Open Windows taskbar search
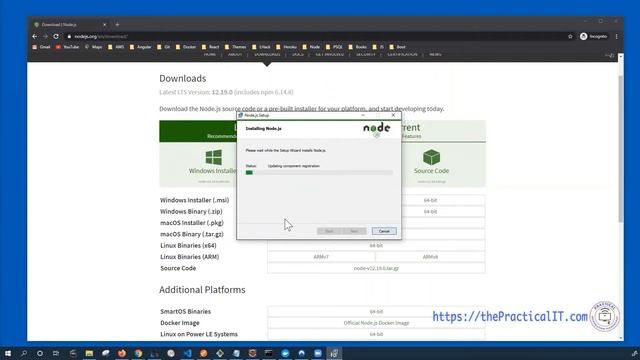Image resolution: width=640 pixels, height=360 pixels. coord(24,353)
